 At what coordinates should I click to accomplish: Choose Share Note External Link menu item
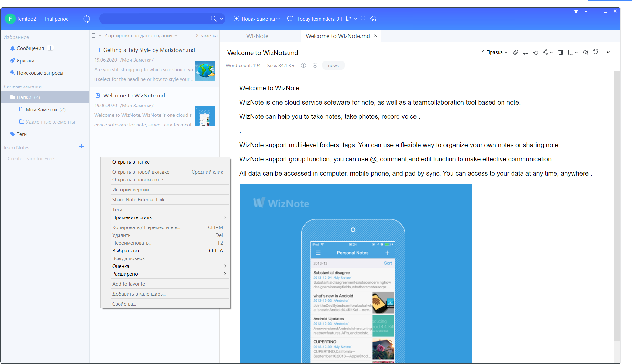click(x=166, y=200)
